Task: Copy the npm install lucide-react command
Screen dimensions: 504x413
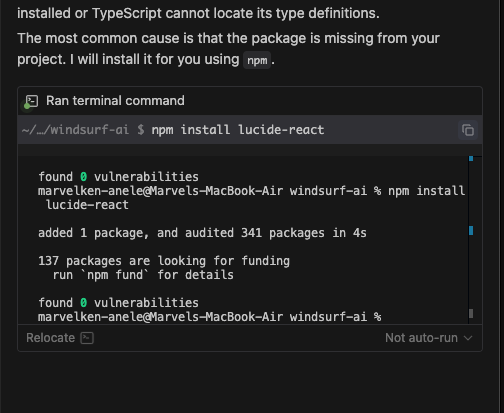Action: coord(468,130)
